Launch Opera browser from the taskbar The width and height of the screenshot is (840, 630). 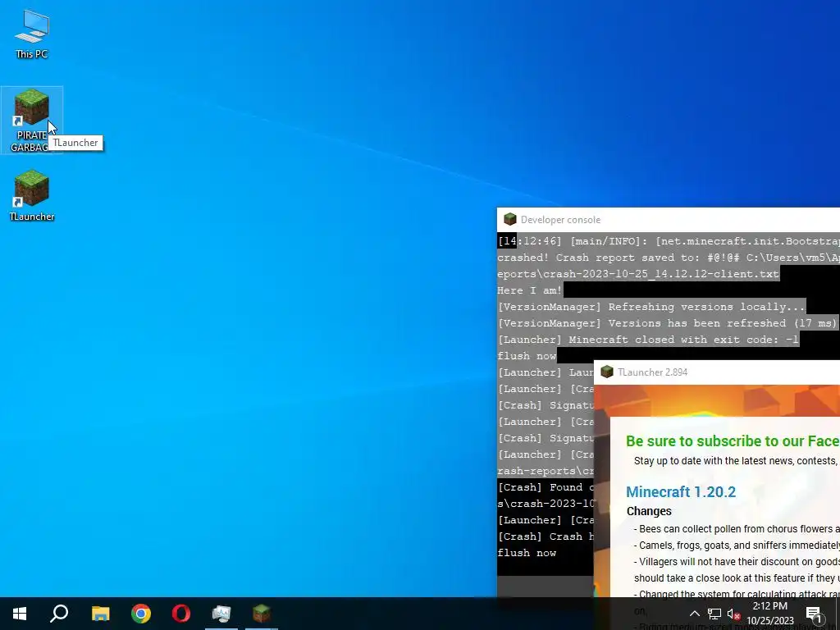pyautogui.click(x=181, y=614)
